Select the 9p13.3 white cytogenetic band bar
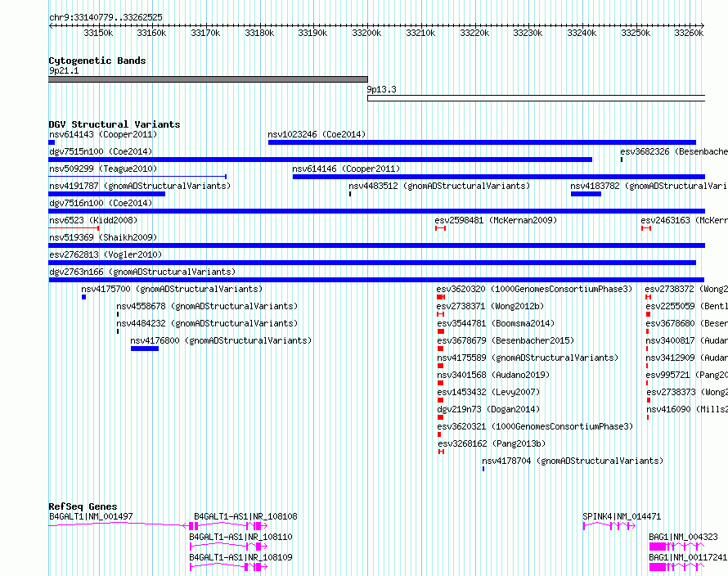Image resolution: width=728 pixels, height=576 pixels. click(x=537, y=98)
